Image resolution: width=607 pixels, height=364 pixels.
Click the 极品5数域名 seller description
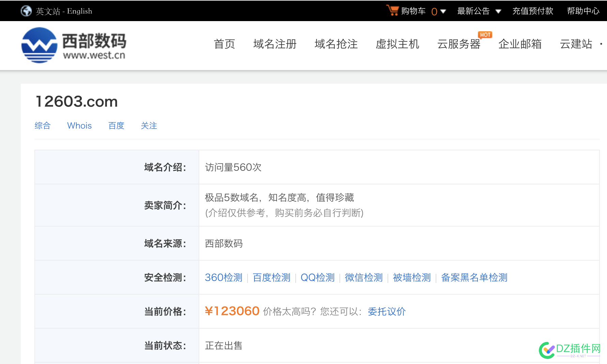point(279,198)
